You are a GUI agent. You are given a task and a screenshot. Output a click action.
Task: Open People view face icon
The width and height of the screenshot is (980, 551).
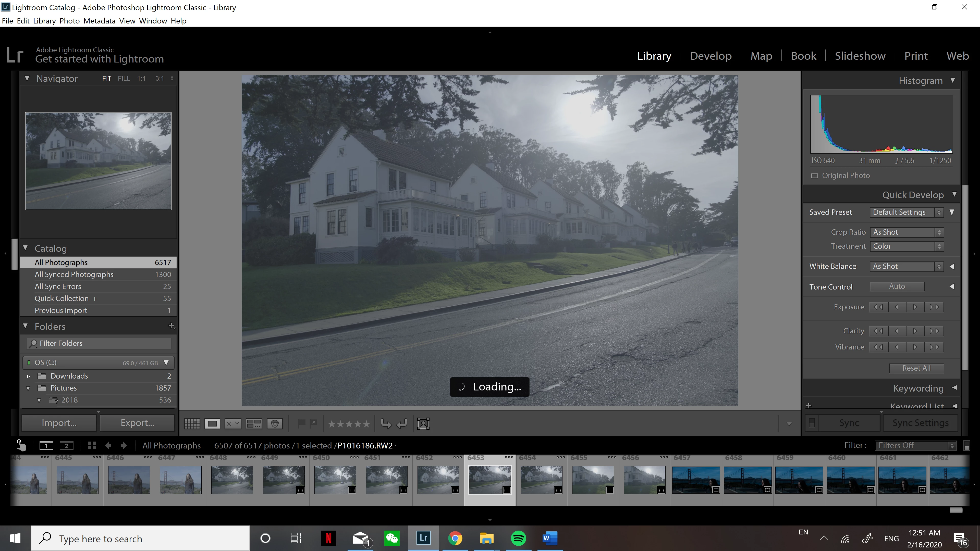275,424
